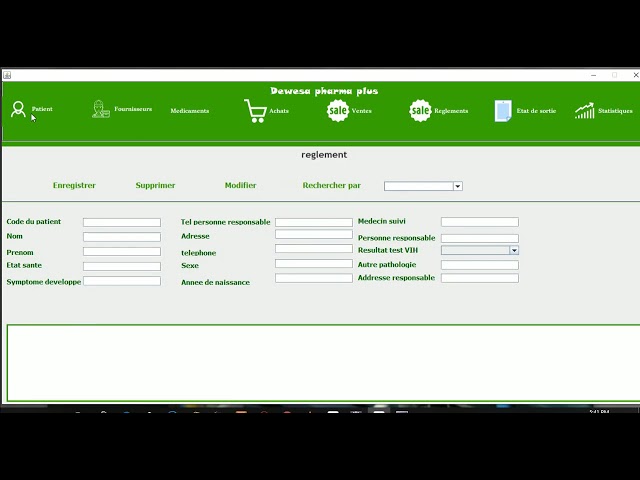
Task: Click the Java application icon in title bar
Action: click(7, 75)
